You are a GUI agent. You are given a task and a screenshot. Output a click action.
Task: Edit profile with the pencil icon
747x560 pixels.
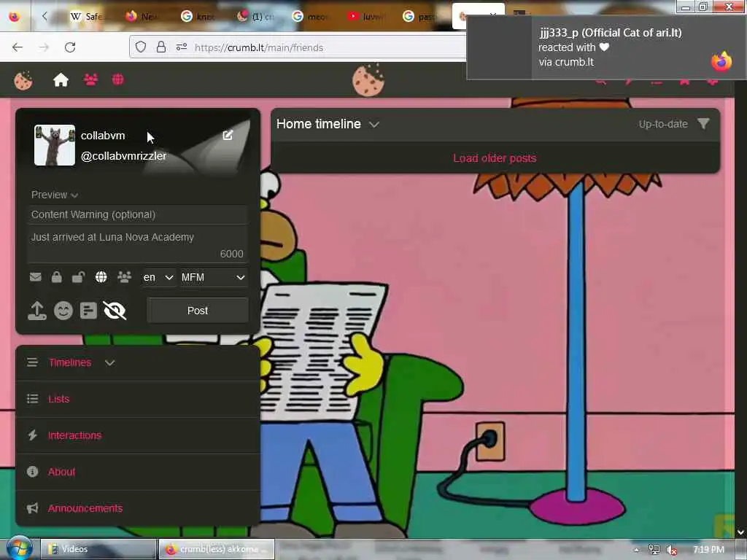coord(228,135)
